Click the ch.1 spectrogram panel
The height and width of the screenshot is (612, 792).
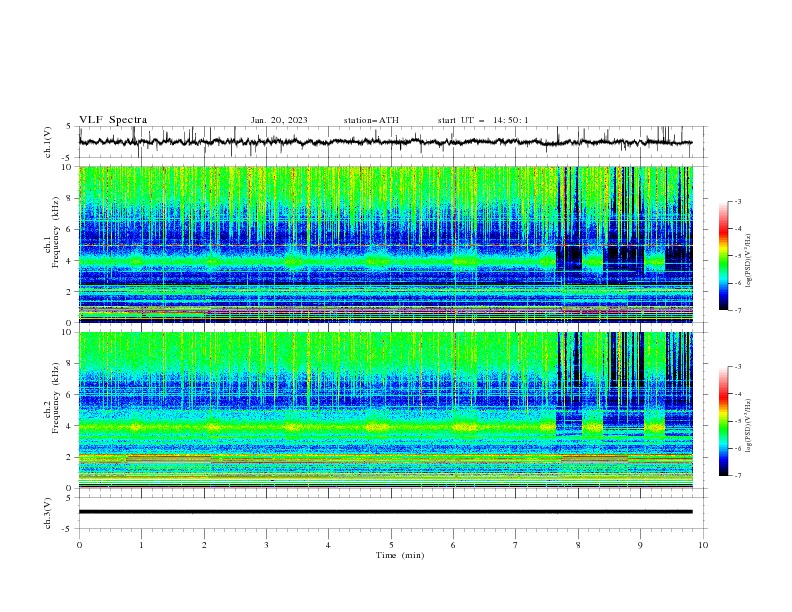pyautogui.click(x=385, y=244)
